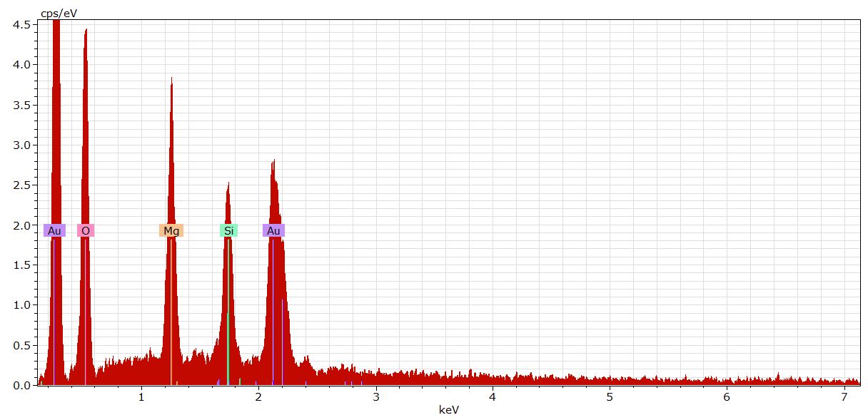Click the top of the oxygen peak
The image size is (868, 420).
[86, 31]
